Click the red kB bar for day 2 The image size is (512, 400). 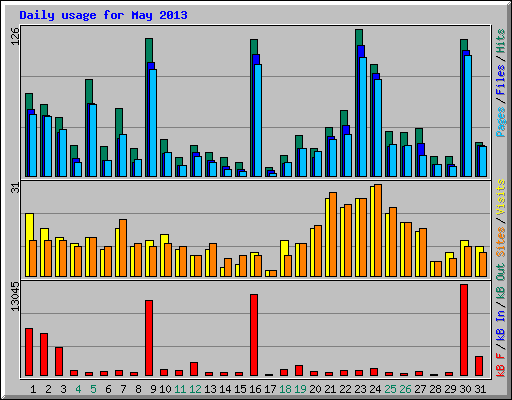[x=44, y=354]
